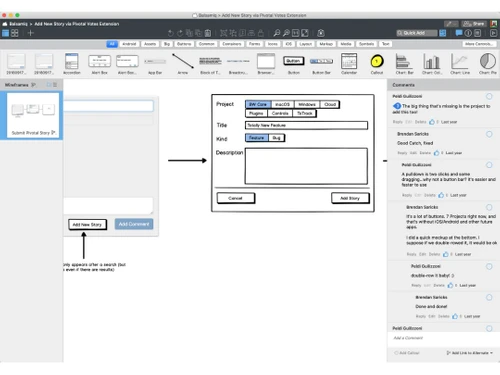Click the Undo arrow icon

point(171,33)
